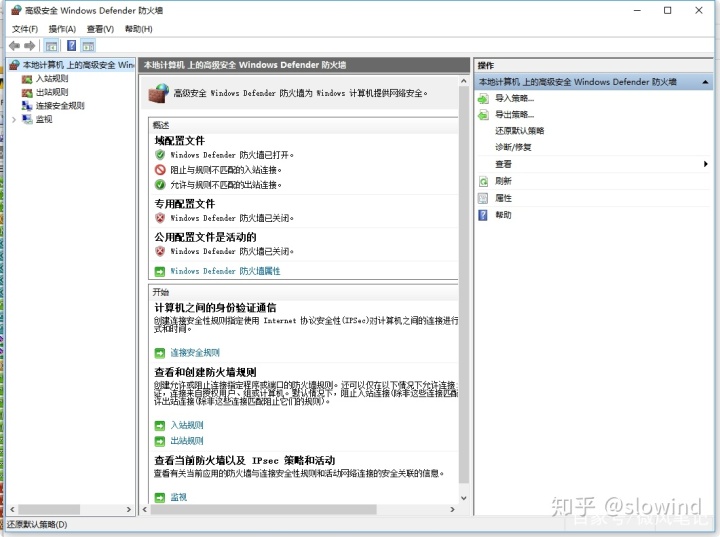
Task: Click the 刷新 action text
Action: pyautogui.click(x=503, y=181)
